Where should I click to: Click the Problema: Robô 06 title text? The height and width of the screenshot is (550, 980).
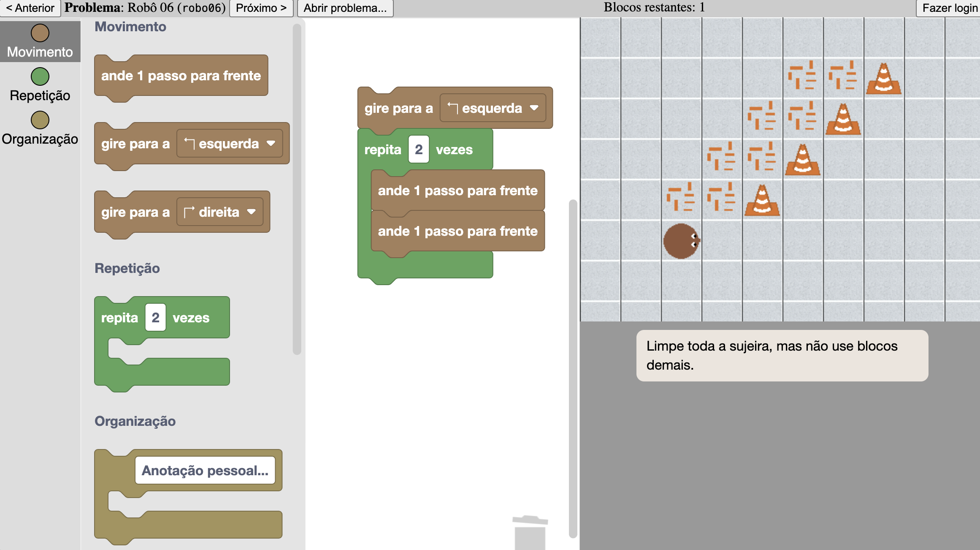tap(145, 8)
